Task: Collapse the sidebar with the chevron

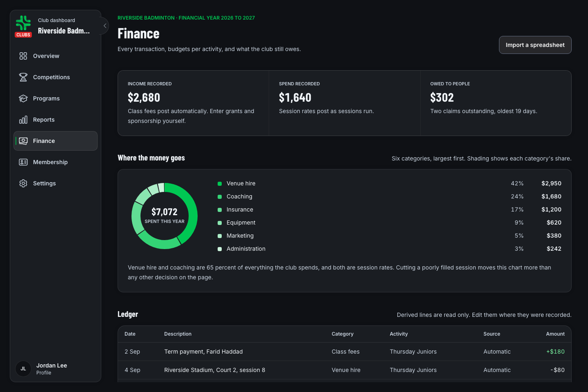Action: pyautogui.click(x=105, y=26)
